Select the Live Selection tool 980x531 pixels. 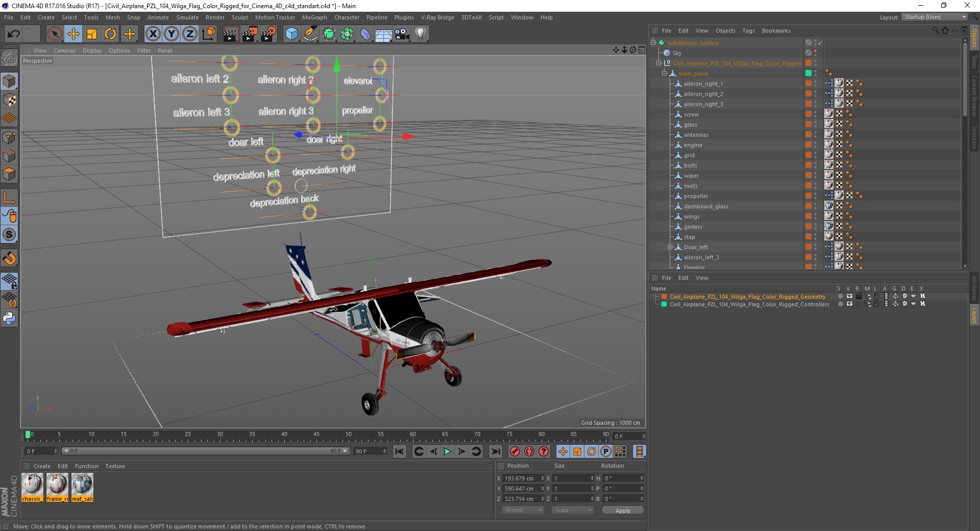click(55, 34)
